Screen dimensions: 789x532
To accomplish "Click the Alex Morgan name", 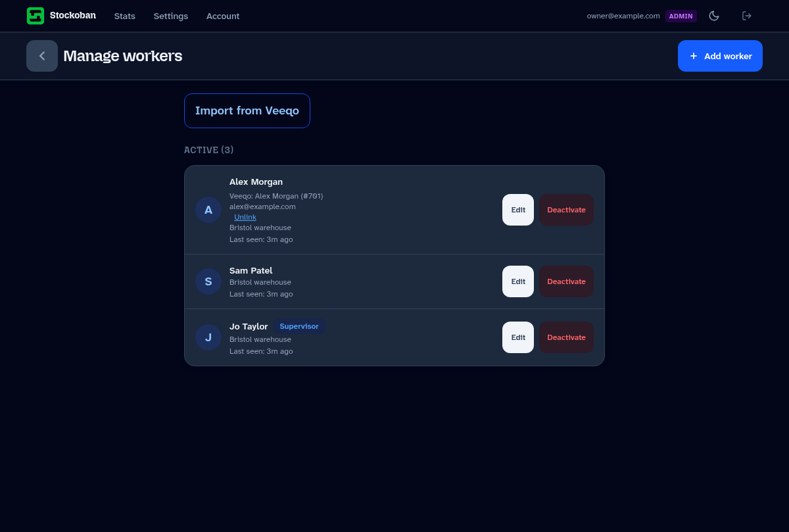I will pos(256,181).
